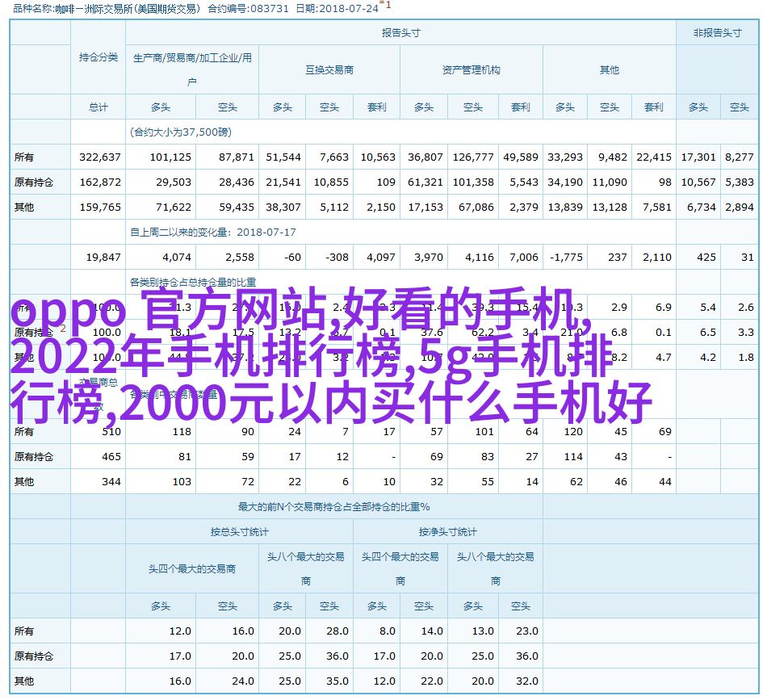Select the change value 19,847
This screenshot has width=767, height=700.
103,257
